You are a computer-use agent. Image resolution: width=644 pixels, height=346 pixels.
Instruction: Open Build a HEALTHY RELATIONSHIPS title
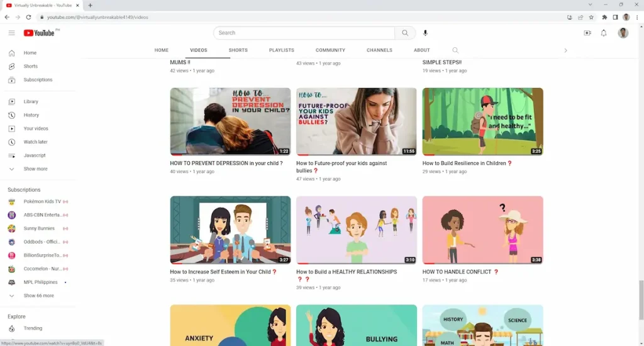coord(347,276)
